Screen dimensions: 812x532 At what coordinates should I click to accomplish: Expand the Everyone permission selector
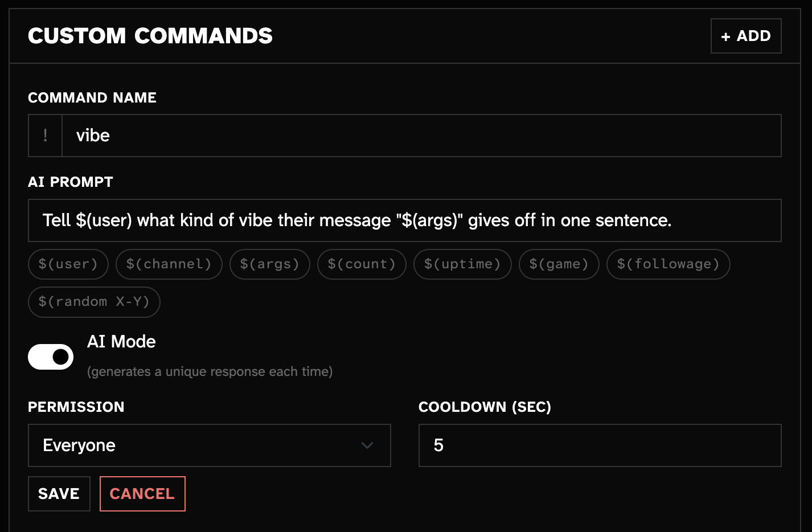click(x=209, y=445)
